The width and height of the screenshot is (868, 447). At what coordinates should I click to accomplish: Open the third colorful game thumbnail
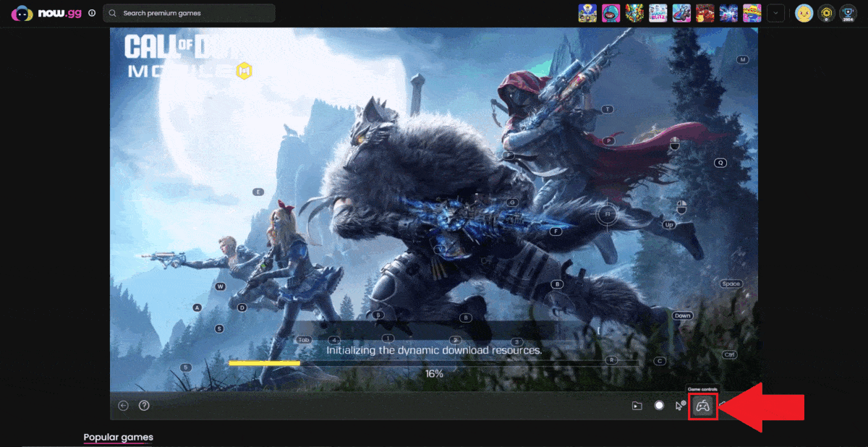[634, 13]
